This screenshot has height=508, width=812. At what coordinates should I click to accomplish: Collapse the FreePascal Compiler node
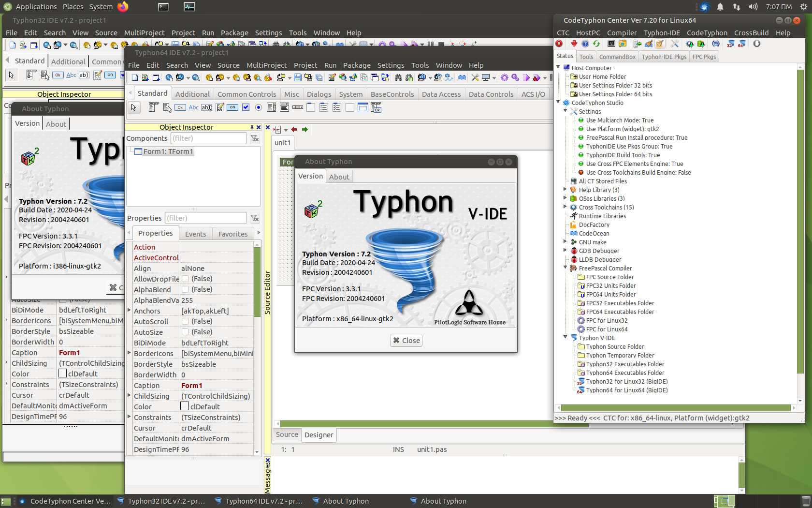[x=565, y=268]
